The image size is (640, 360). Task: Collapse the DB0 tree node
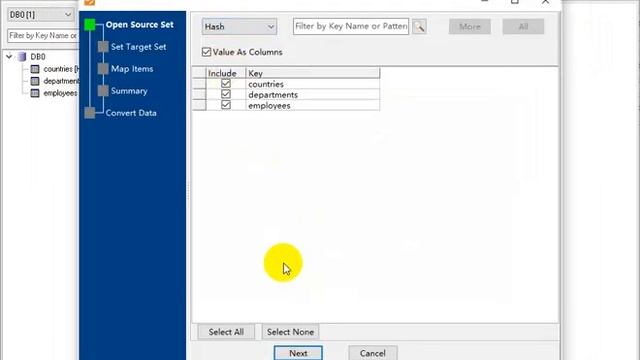(9, 57)
